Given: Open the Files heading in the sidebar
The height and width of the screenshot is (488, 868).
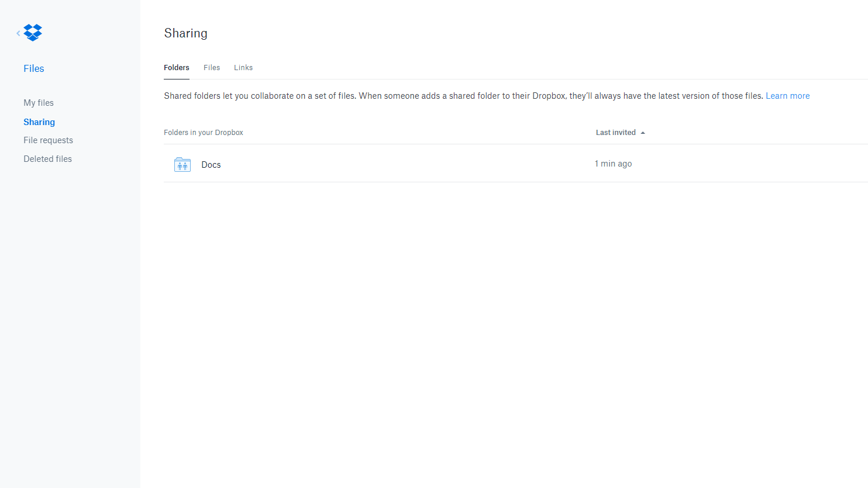Looking at the screenshot, I should point(34,68).
